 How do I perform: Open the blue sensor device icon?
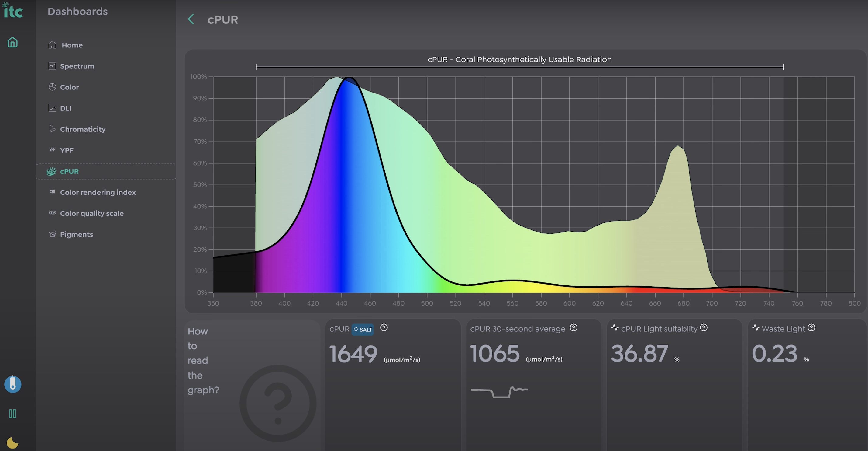[13, 384]
